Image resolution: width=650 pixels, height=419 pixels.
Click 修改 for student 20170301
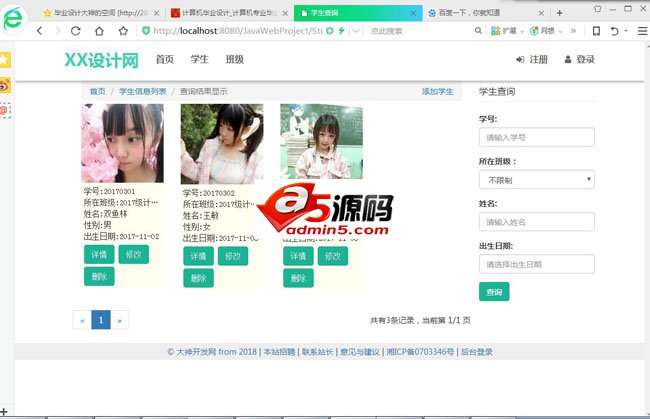(x=133, y=254)
